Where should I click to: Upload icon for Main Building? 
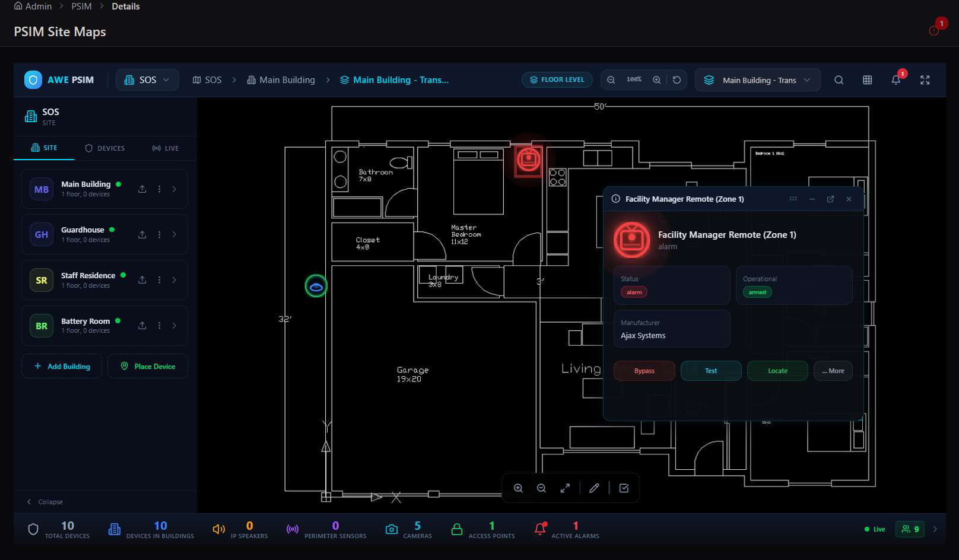pos(142,189)
